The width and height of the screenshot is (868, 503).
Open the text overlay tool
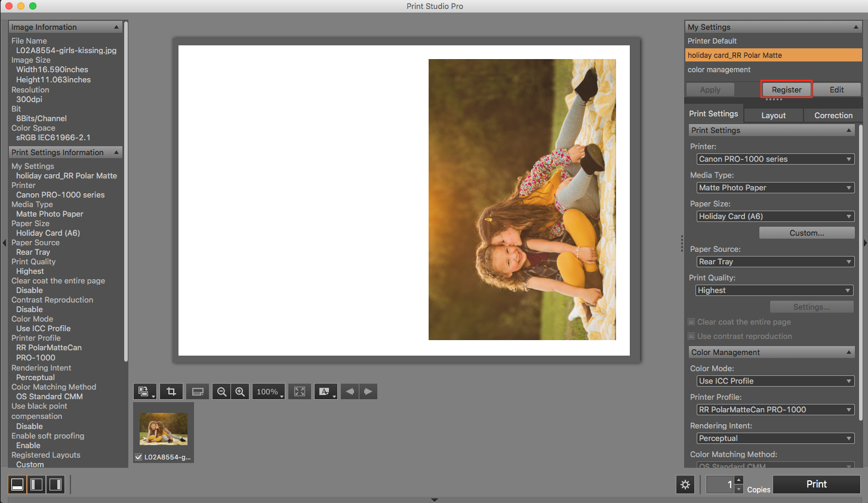(325, 391)
